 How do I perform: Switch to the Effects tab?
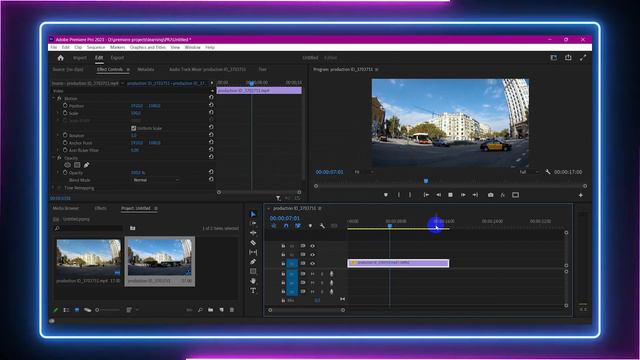[x=100, y=208]
